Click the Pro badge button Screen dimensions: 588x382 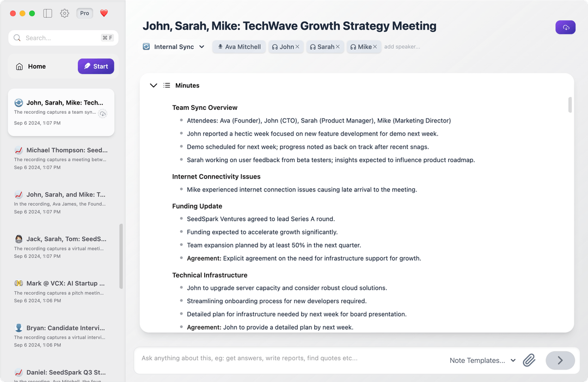coord(84,13)
